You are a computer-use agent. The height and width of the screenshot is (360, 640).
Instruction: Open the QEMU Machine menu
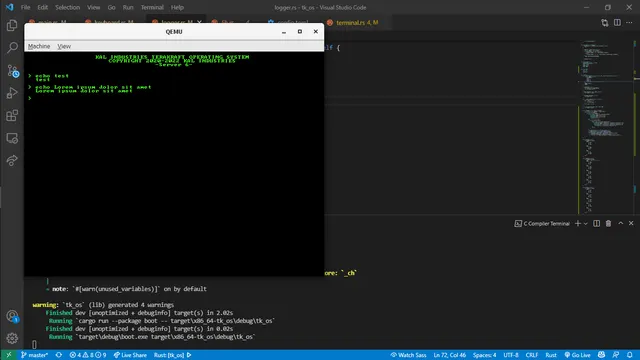pyautogui.click(x=39, y=46)
